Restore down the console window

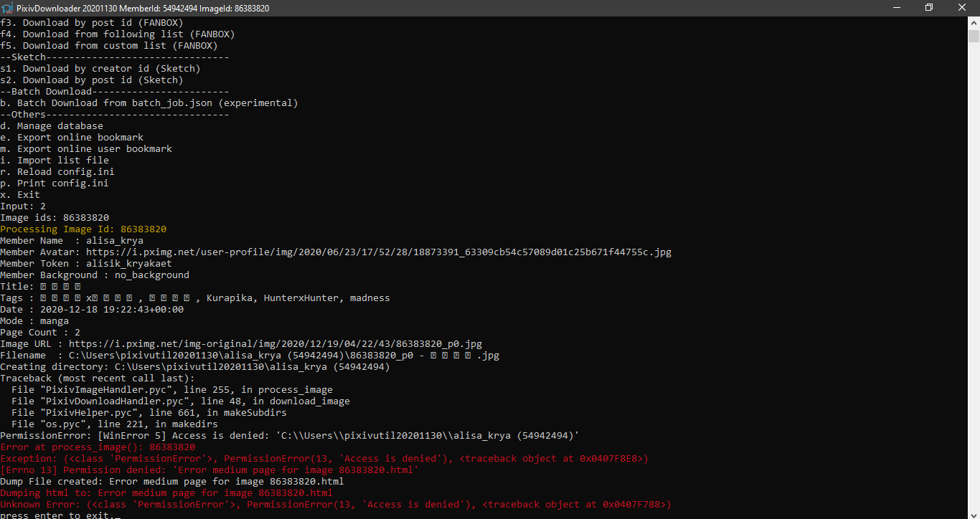click(x=929, y=8)
